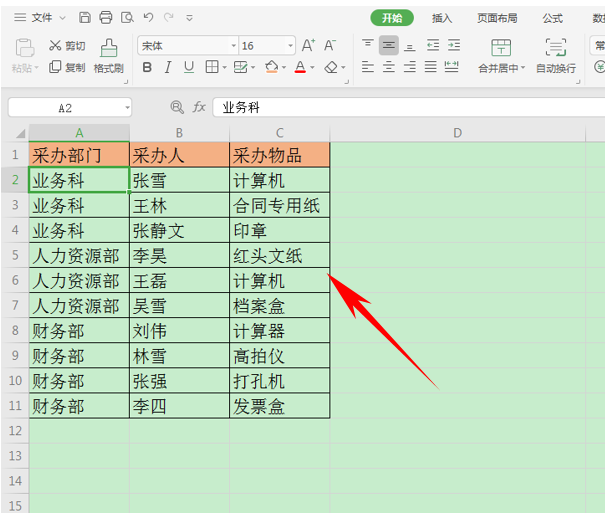Image resolution: width=605 pixels, height=515 pixels.
Task: Switch to 插入 (Insert) tab
Action: click(x=442, y=18)
